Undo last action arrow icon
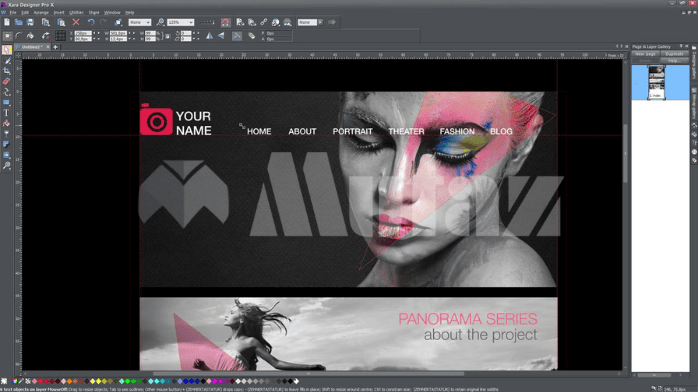The image size is (698, 392). tap(91, 22)
